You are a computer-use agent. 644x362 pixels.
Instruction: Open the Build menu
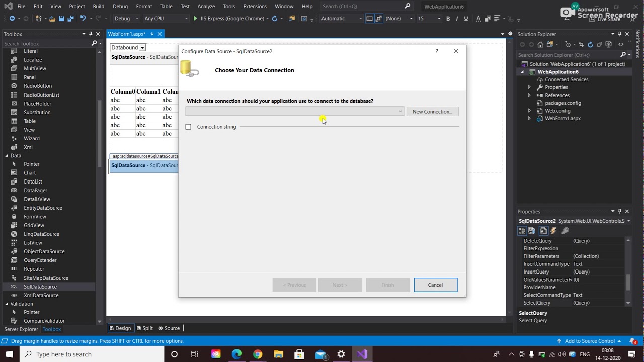99,6
